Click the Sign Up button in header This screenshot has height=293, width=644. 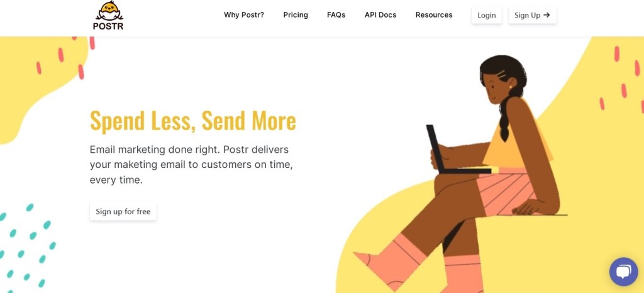[532, 15]
